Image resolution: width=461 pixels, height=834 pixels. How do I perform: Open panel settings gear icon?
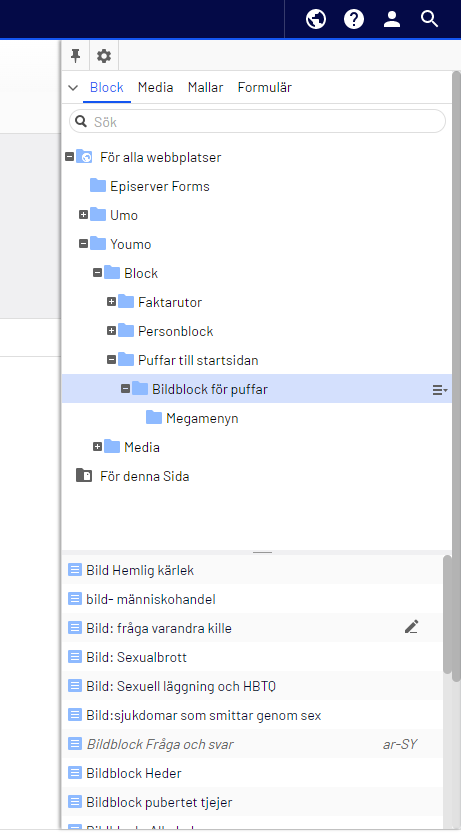(104, 56)
